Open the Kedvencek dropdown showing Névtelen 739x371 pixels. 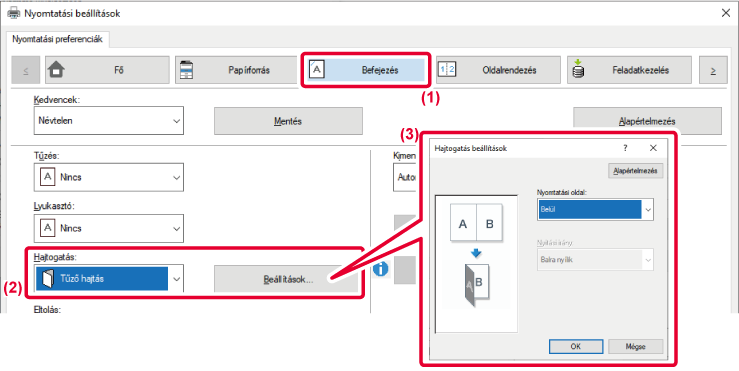click(x=109, y=121)
